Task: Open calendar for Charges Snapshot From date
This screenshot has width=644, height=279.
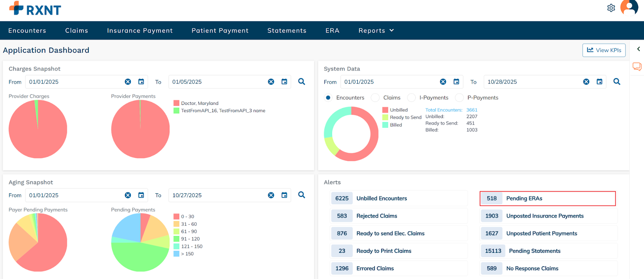Action: [x=141, y=82]
